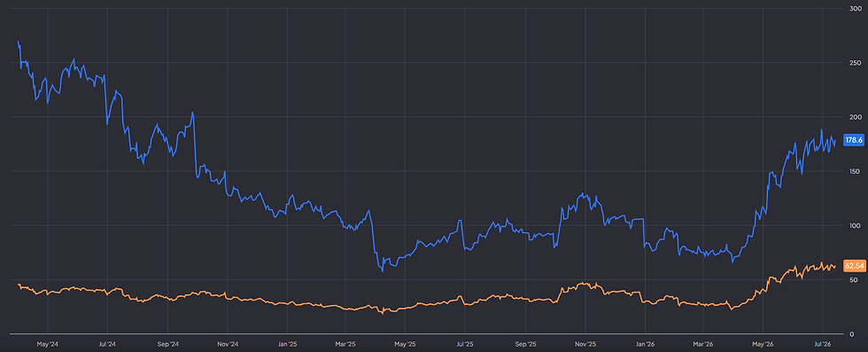Image resolution: width=868 pixels, height=352 pixels.
Task: Click the Nov '25 date label
Action: click(x=585, y=344)
